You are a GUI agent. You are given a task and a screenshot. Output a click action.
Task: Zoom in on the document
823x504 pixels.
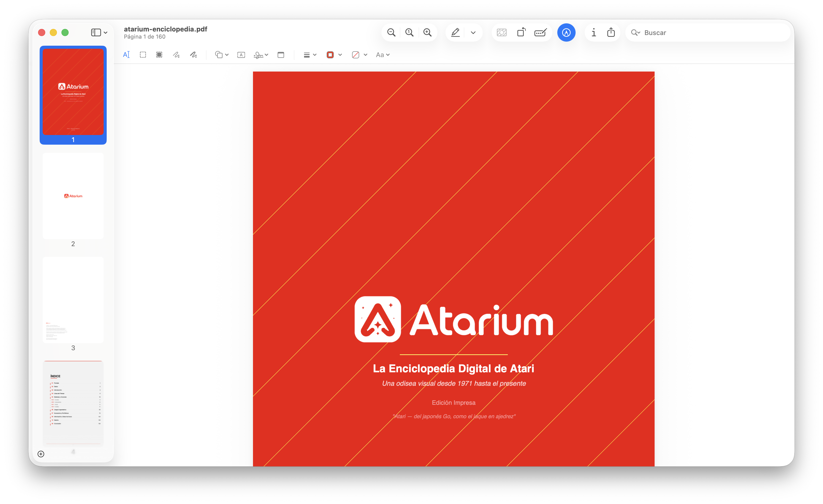(427, 32)
